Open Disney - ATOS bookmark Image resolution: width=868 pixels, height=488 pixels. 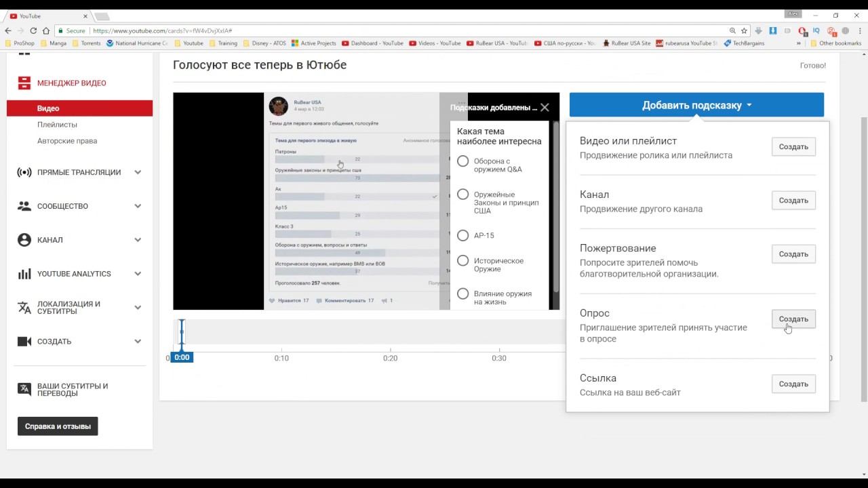coord(264,43)
